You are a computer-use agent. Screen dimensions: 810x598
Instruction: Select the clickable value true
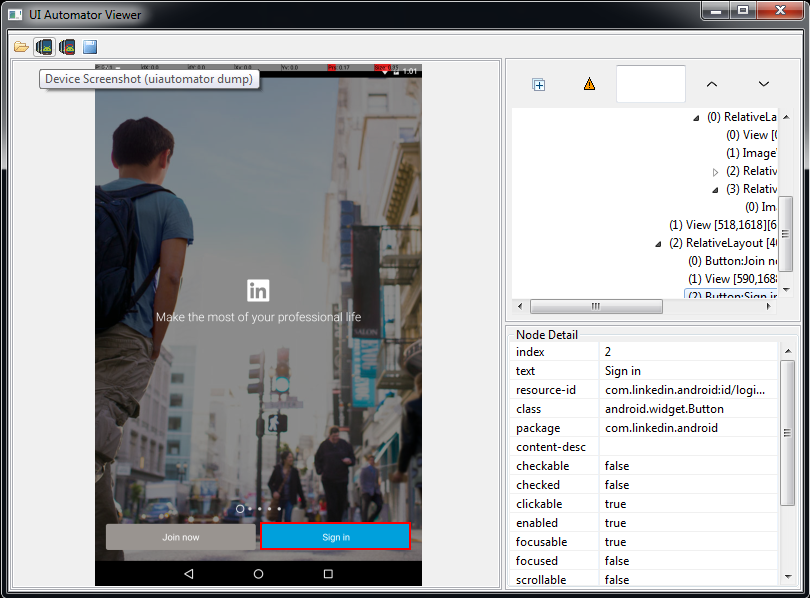click(x=688, y=504)
